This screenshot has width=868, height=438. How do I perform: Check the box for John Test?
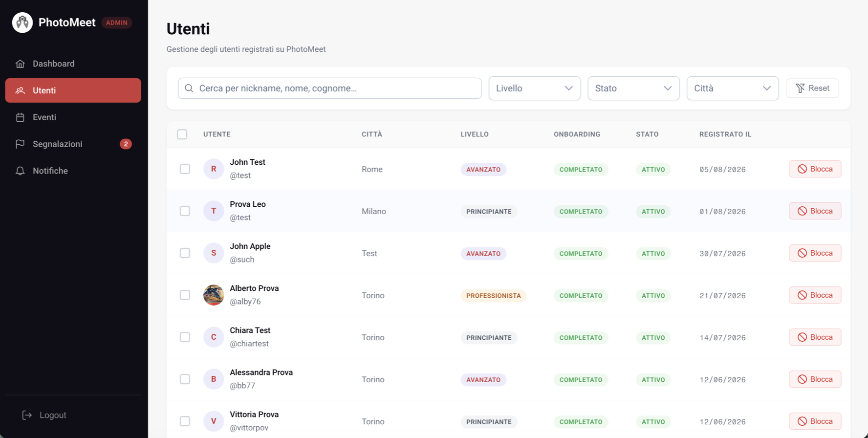[185, 169]
